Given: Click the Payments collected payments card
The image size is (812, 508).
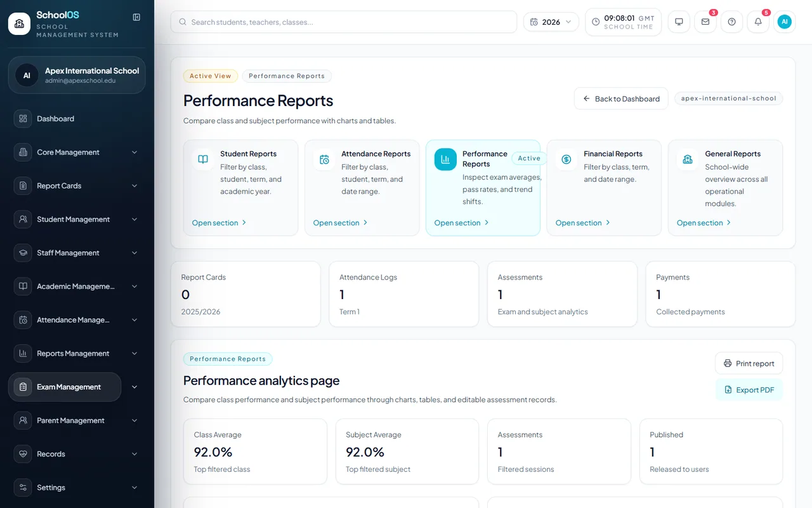Looking at the screenshot, I should pyautogui.click(x=721, y=295).
